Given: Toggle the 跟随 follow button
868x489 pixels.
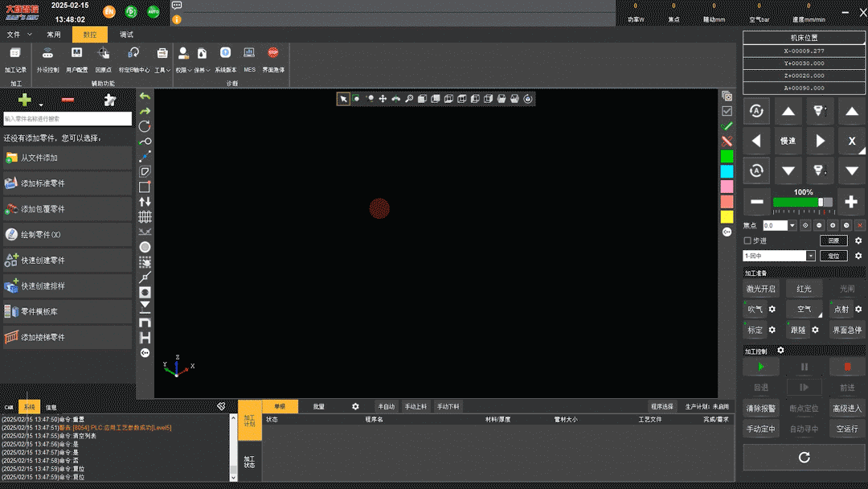Looking at the screenshot, I should click(x=797, y=330).
